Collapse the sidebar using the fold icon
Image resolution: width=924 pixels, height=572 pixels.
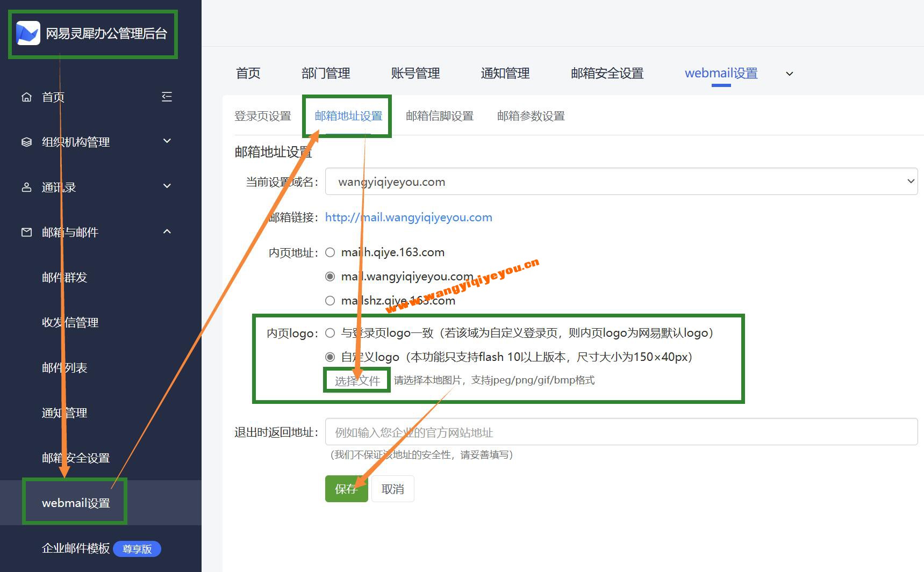pos(167,97)
